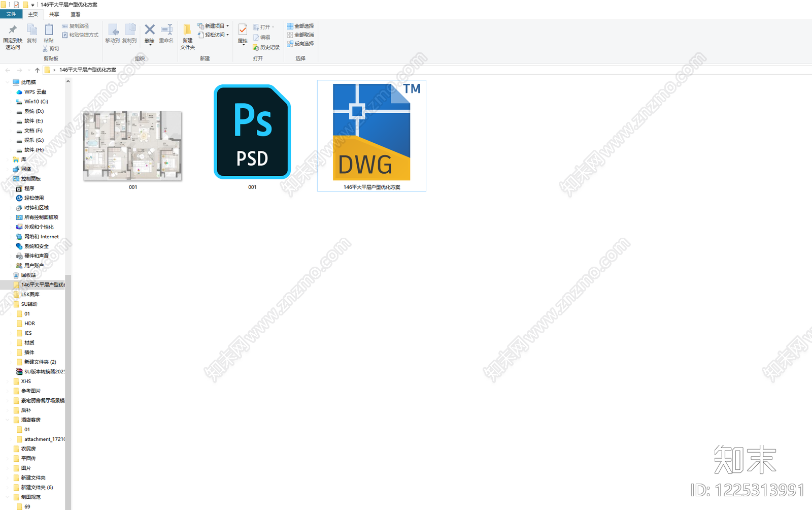The image size is (812, 510).
Task: Switch to the 查看 (View) tab
Action: coord(76,14)
